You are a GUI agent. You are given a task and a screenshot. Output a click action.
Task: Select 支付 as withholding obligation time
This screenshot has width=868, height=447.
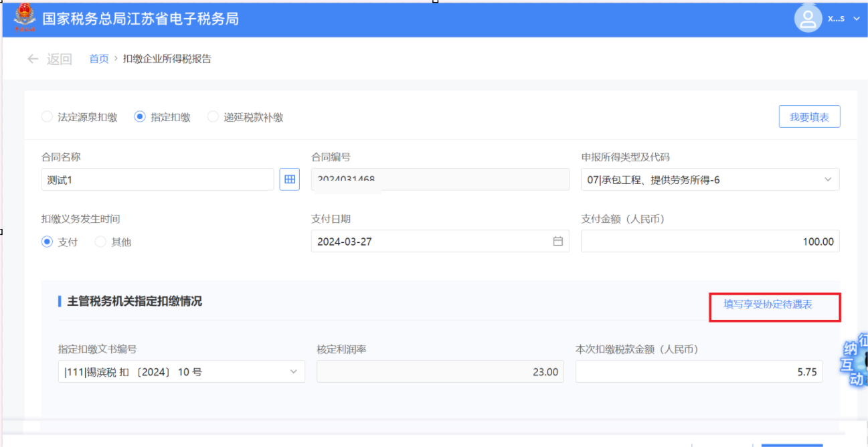pyautogui.click(x=48, y=242)
